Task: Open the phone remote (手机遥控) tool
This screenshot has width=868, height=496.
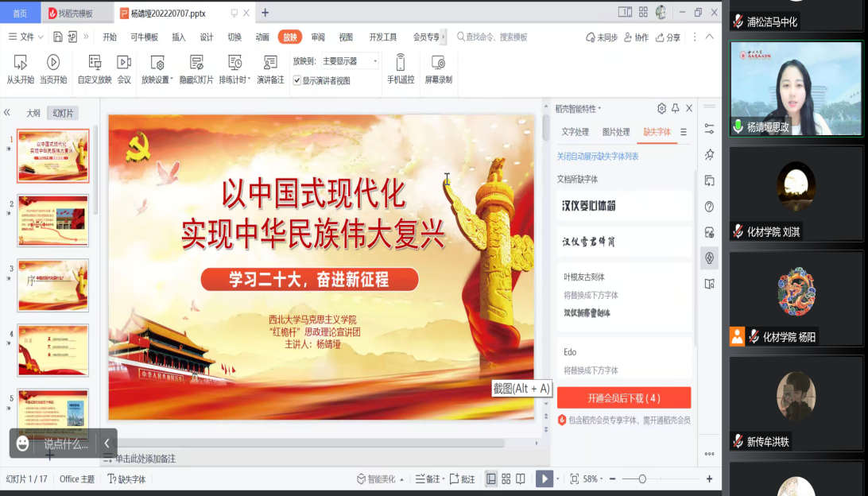Action: click(x=401, y=69)
